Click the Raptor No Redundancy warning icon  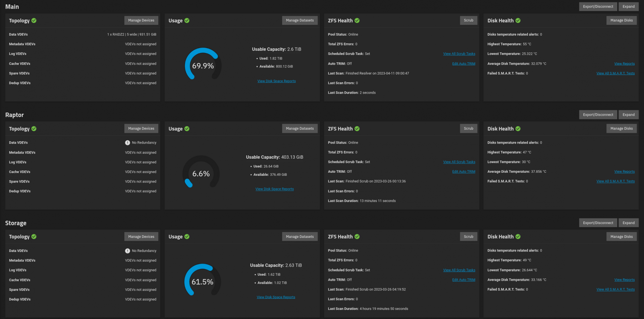coord(127,143)
